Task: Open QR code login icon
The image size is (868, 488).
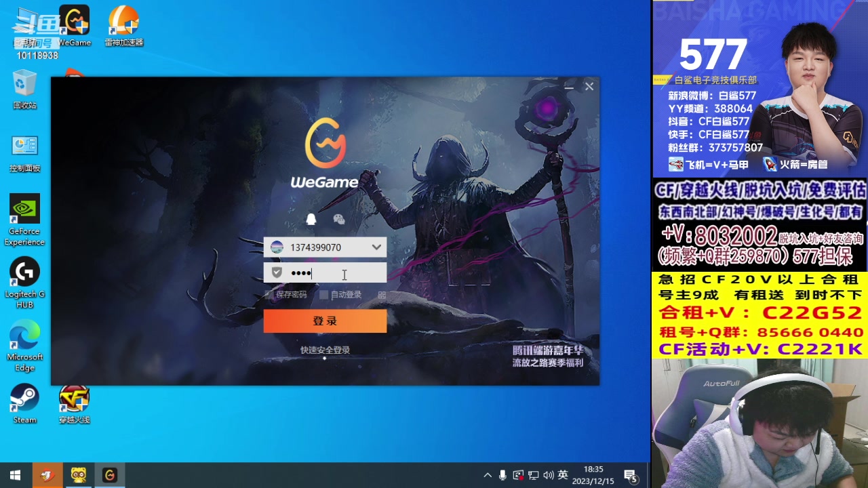Action: click(382, 295)
